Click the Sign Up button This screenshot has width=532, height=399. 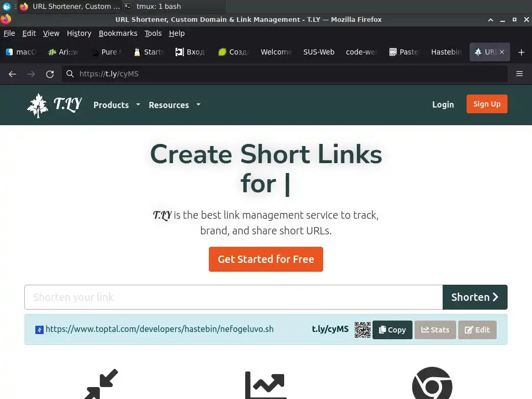(487, 104)
